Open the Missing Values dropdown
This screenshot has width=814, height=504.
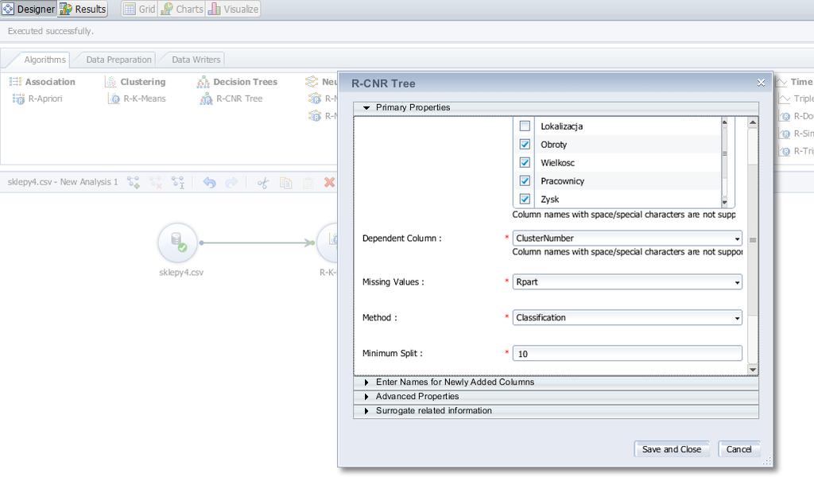(627, 282)
